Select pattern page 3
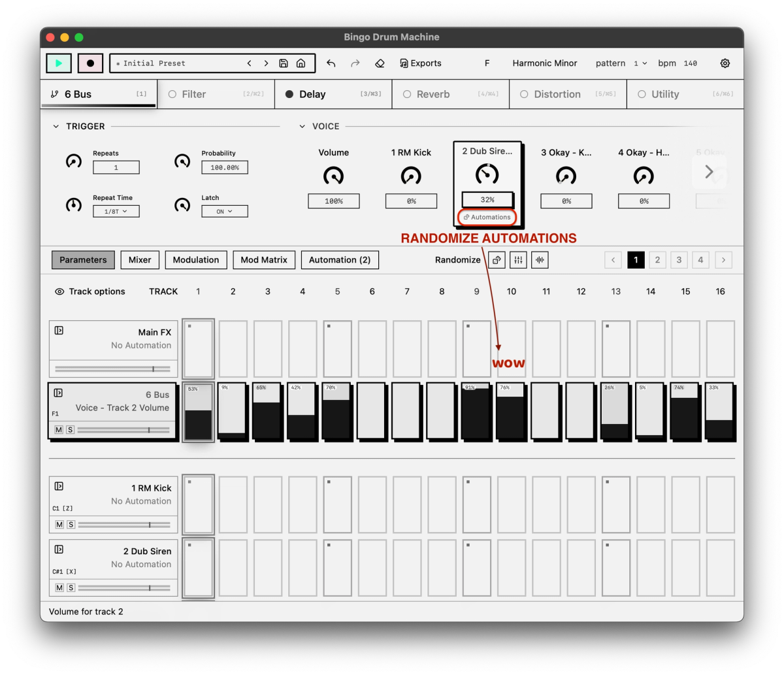 679,259
